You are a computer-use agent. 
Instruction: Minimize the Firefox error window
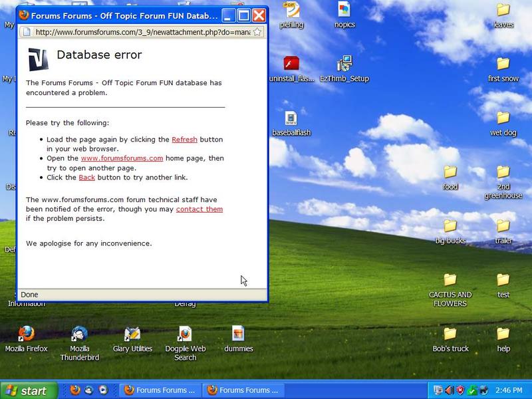point(229,15)
